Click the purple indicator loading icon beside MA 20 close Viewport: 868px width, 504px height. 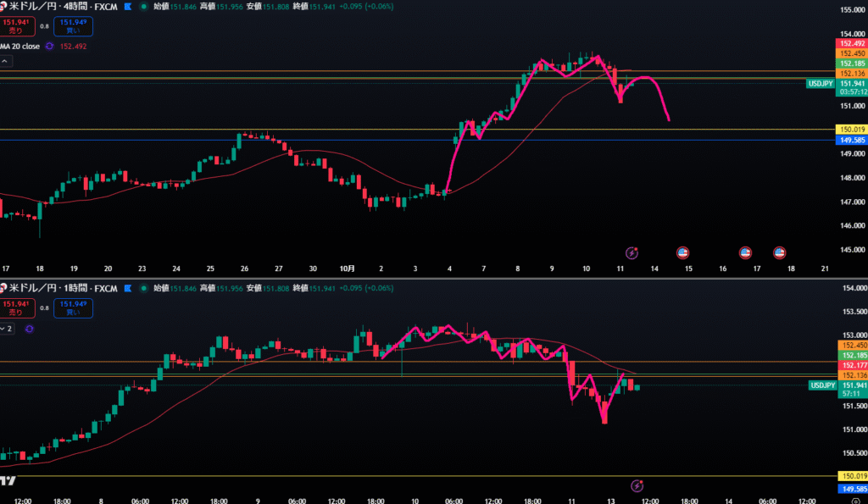(x=49, y=47)
